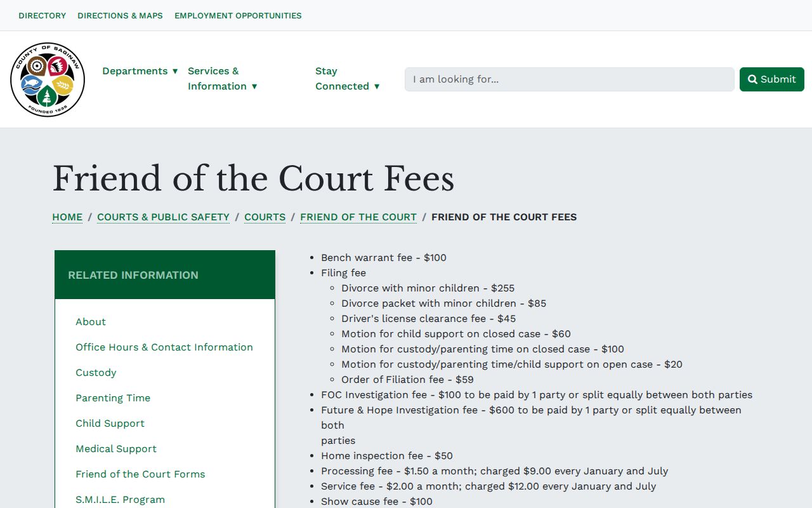This screenshot has width=812, height=508.
Task: Go to Courts & Public Safety breadcrumb
Action: [x=163, y=217]
